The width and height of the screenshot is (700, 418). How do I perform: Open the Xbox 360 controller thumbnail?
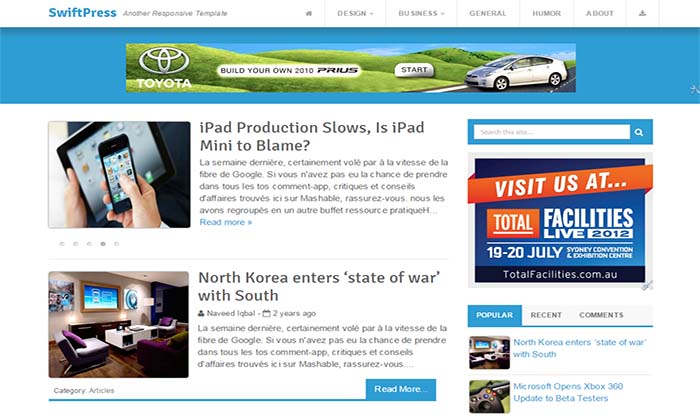tap(489, 397)
